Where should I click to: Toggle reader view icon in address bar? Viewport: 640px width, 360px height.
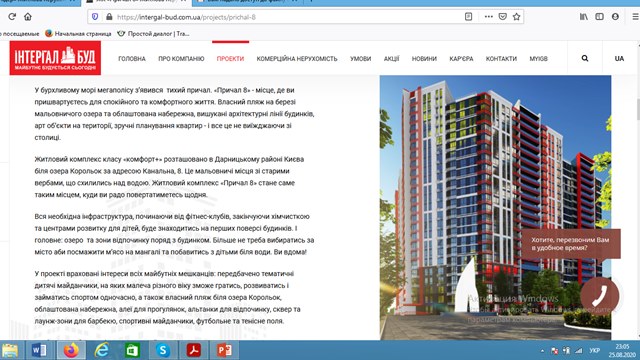tap(469, 17)
